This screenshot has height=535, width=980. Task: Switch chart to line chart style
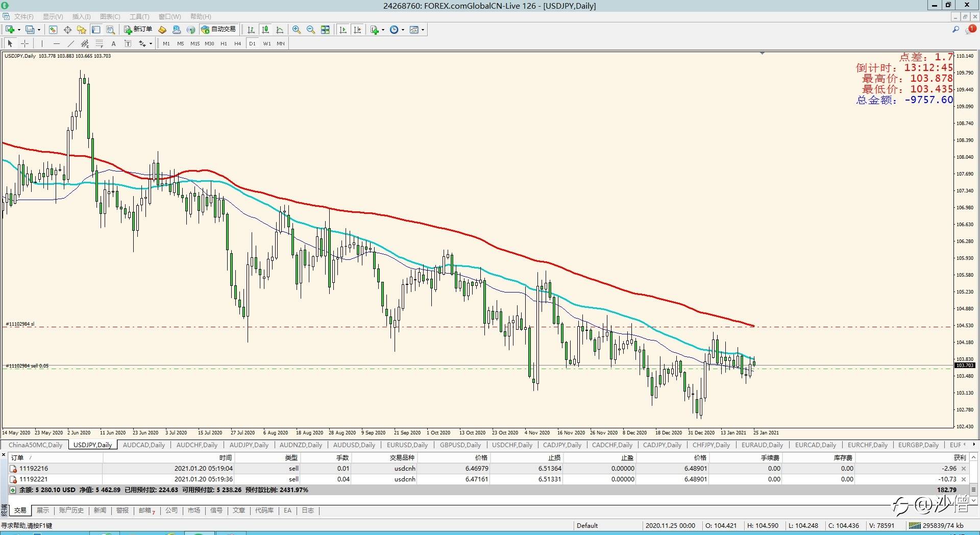pos(280,30)
